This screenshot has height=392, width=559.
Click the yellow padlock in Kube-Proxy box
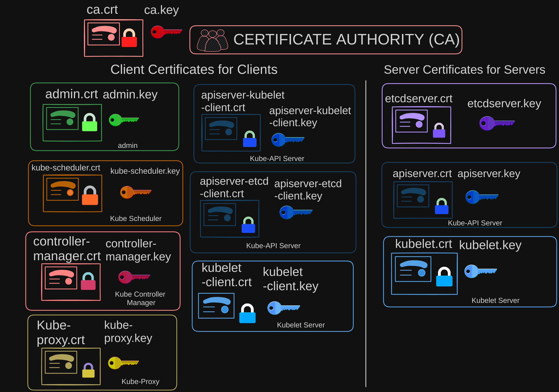(88, 370)
